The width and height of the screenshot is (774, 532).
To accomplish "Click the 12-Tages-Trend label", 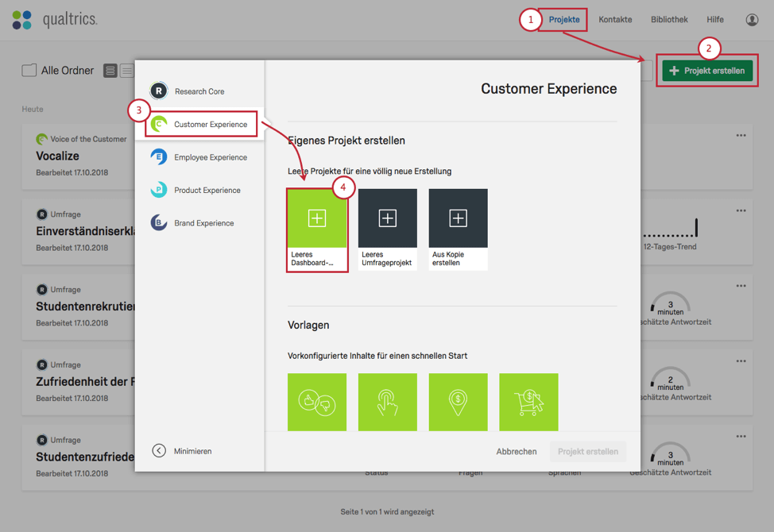I will (670, 246).
